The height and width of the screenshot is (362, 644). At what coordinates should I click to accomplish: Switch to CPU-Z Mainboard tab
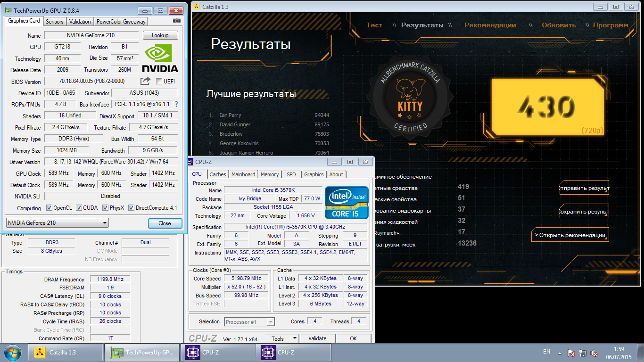click(x=243, y=174)
